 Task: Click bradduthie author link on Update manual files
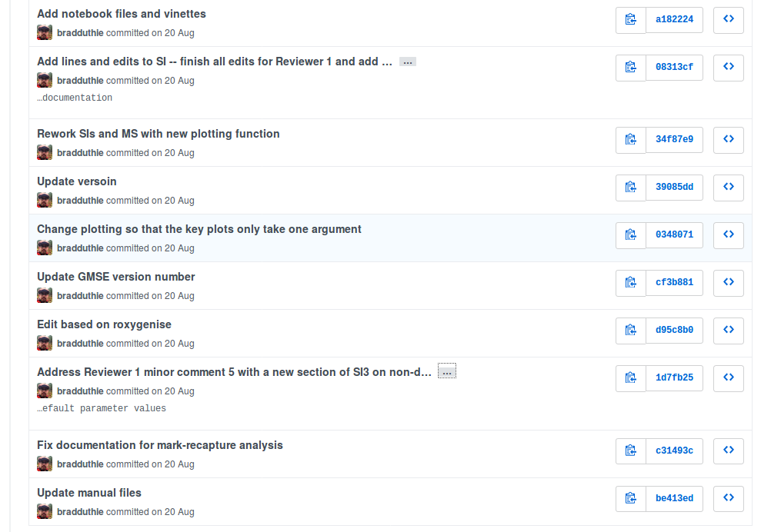(x=80, y=511)
